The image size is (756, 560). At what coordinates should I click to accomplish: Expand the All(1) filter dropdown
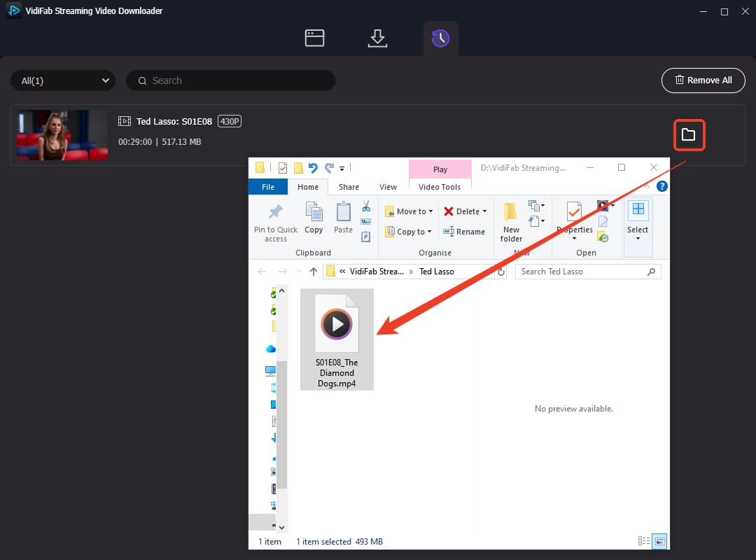(63, 80)
